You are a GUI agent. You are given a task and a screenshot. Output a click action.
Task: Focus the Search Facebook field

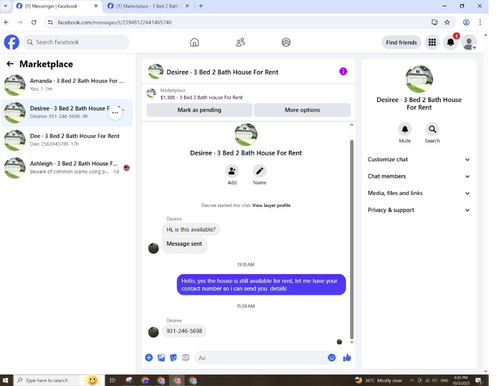click(x=76, y=42)
